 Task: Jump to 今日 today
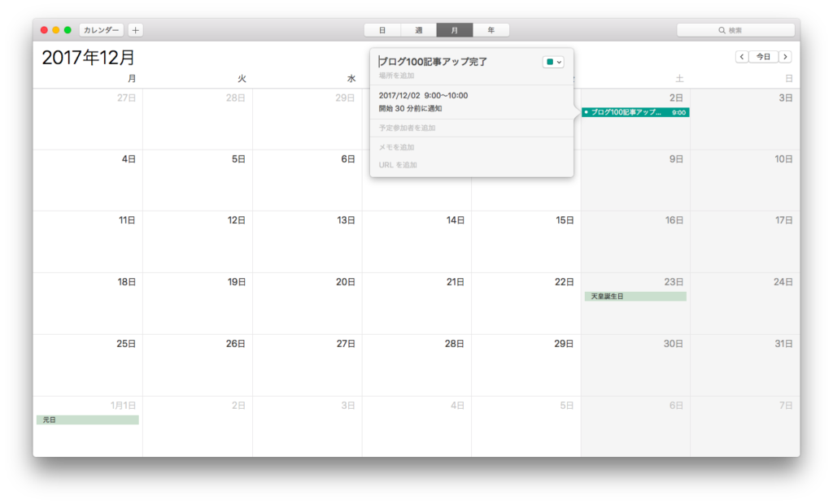(763, 57)
